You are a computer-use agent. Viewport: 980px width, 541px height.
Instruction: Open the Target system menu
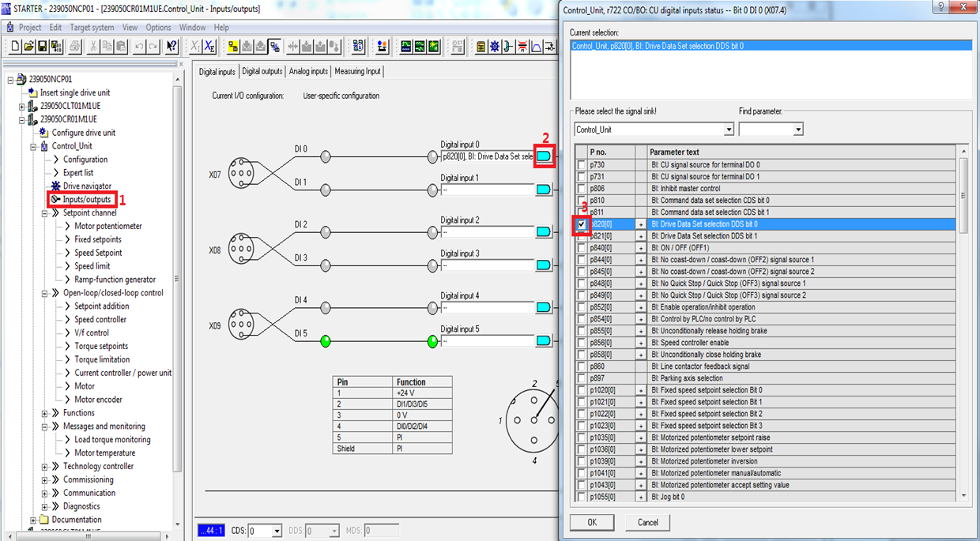click(x=92, y=28)
